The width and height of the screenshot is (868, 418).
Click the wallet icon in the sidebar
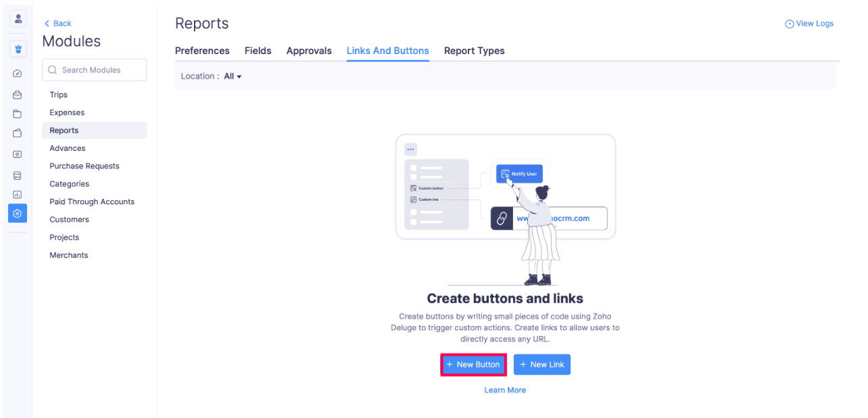click(x=18, y=133)
